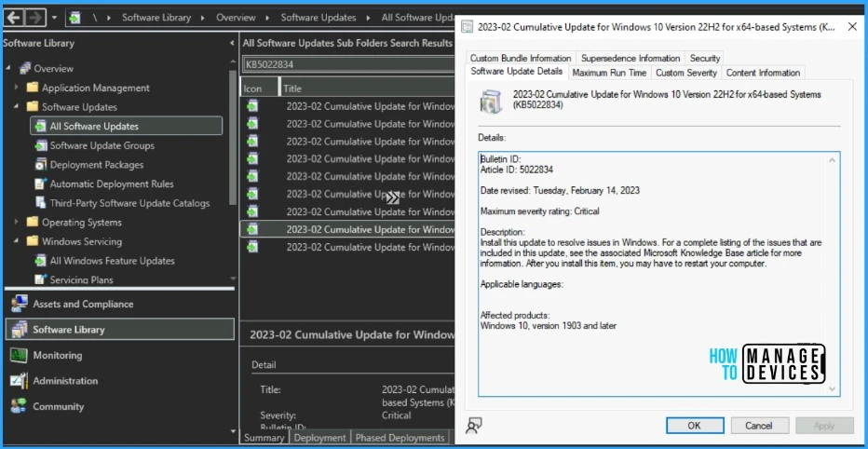Click inside the Details text box
The width and height of the screenshot is (868, 449).
[x=658, y=274]
